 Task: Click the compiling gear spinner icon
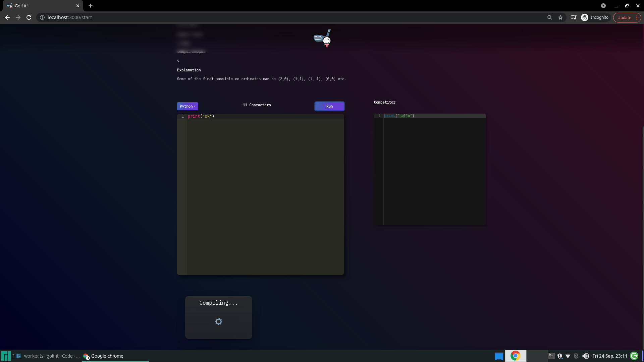[219, 322]
